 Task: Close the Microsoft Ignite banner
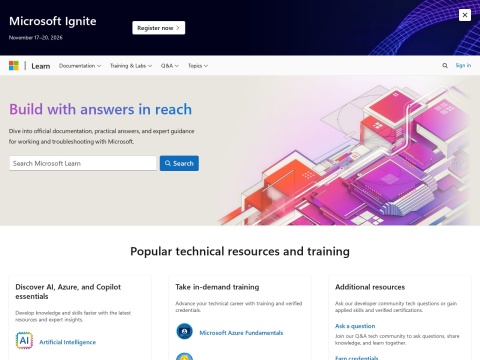tap(465, 15)
